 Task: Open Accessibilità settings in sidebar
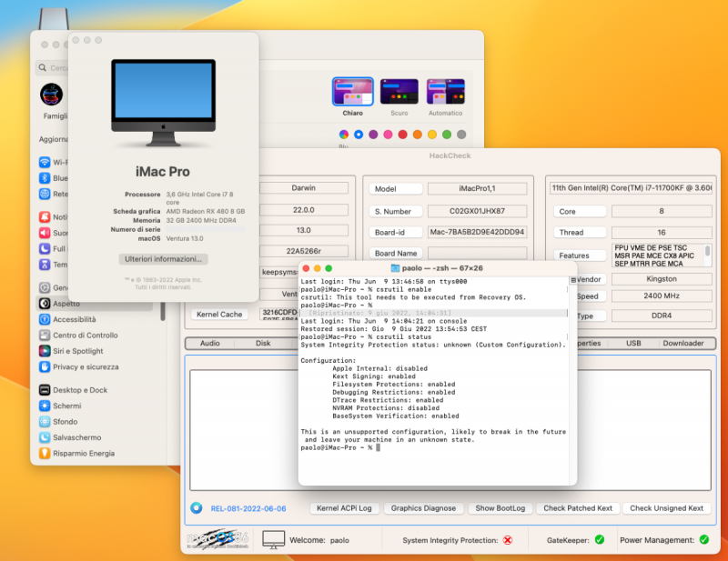pyautogui.click(x=74, y=319)
